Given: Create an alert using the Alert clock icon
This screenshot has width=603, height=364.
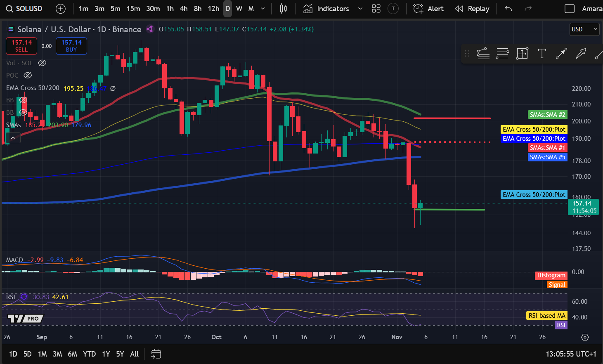Looking at the screenshot, I should 418,8.
